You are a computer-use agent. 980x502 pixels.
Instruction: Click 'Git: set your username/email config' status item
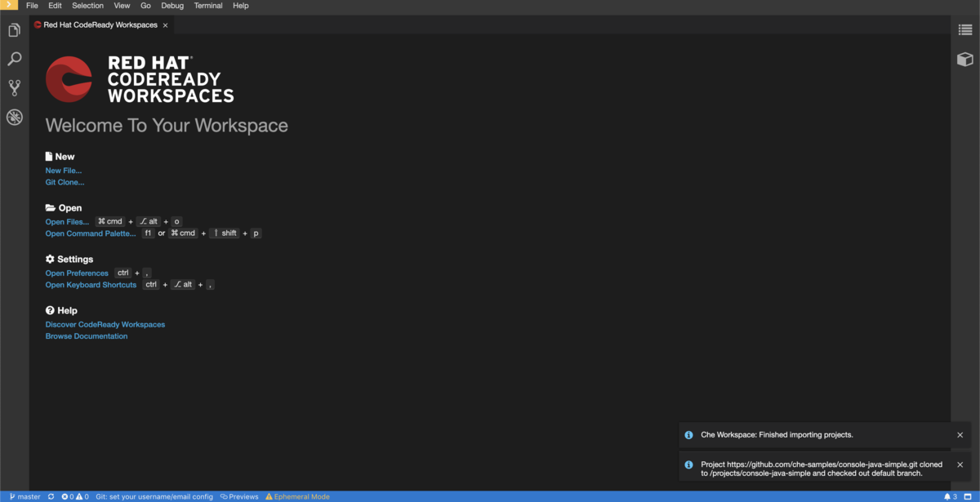[x=154, y=496]
